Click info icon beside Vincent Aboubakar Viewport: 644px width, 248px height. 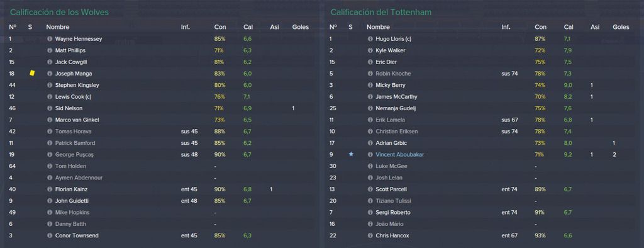pyautogui.click(x=370, y=155)
